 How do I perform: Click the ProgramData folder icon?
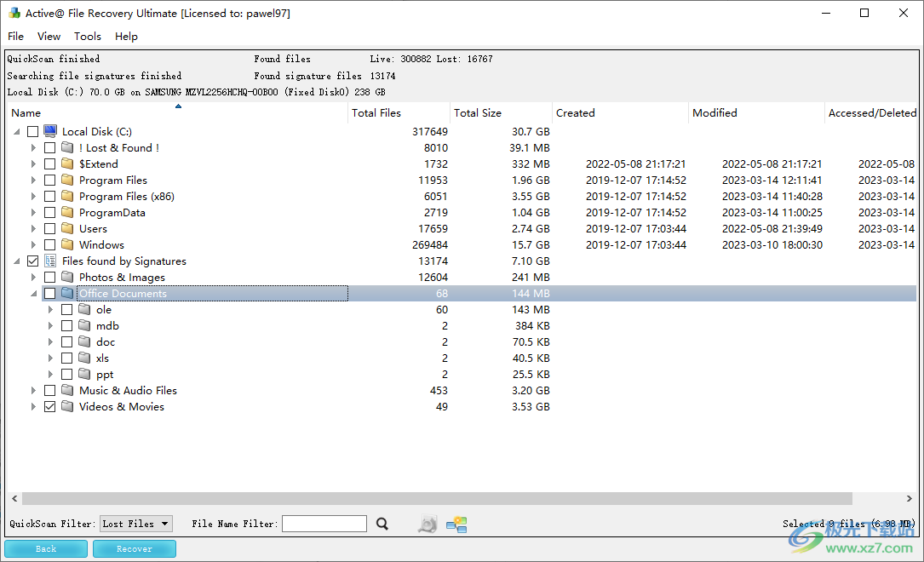pos(68,212)
